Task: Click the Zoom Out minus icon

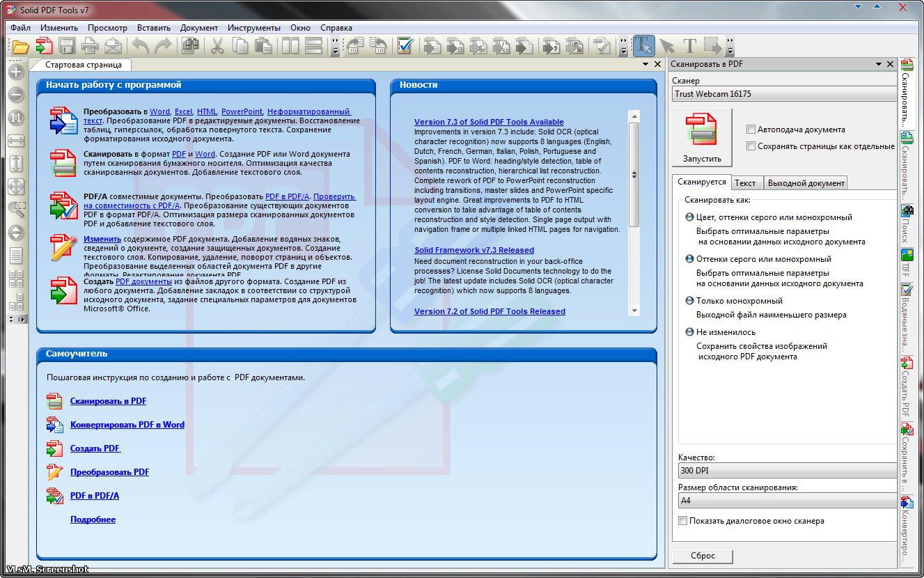Action: click(x=16, y=95)
